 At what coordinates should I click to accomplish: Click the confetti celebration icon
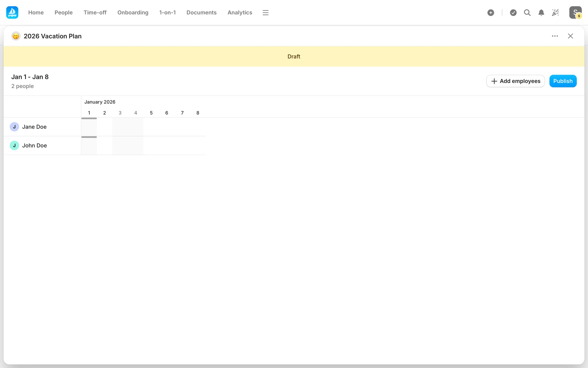click(x=555, y=13)
